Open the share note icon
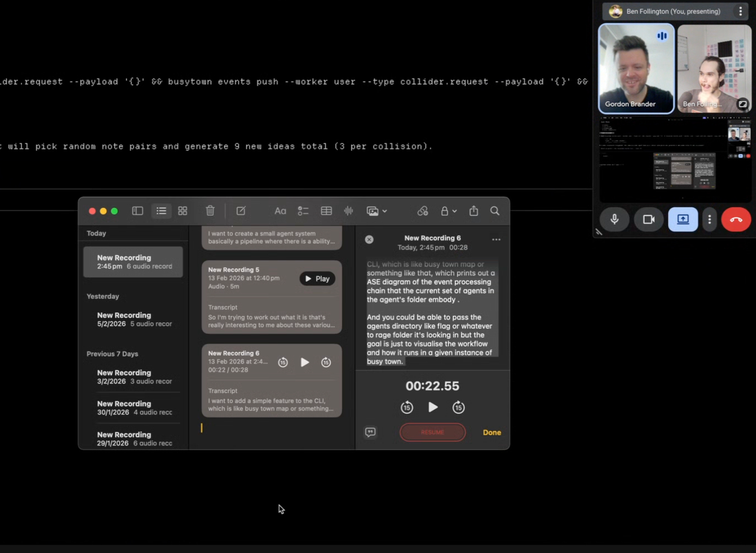Viewport: 756px width, 553px height. pyautogui.click(x=473, y=211)
